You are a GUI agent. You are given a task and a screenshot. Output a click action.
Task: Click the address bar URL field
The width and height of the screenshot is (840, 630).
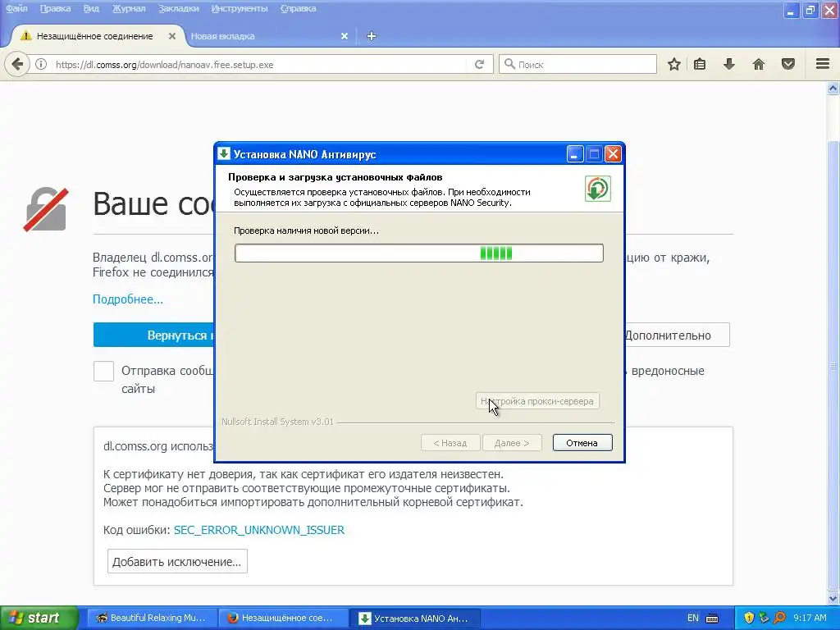coord(260,64)
